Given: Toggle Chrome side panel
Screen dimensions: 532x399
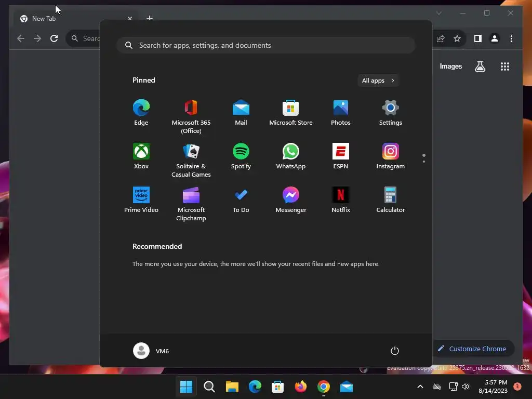Looking at the screenshot, I should 478,38.
